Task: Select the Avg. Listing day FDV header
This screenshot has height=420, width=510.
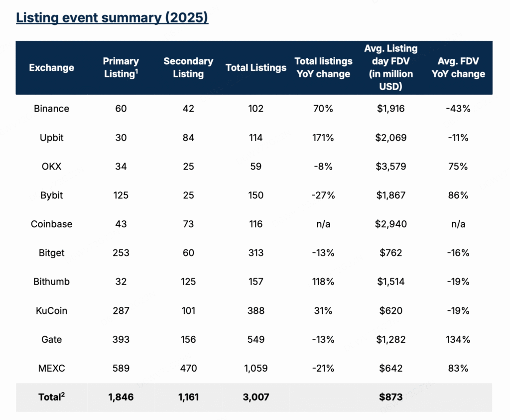Action: point(390,68)
